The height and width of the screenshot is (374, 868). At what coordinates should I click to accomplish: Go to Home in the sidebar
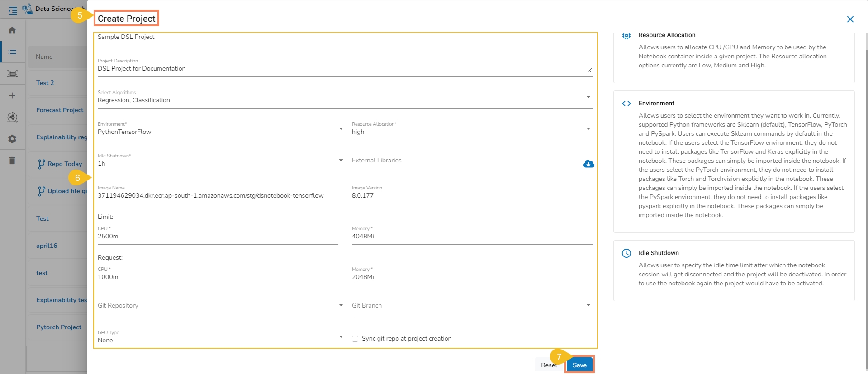(x=12, y=30)
